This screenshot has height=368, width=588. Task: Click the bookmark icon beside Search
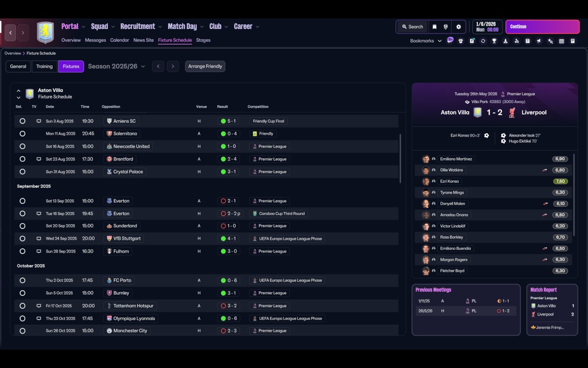coord(434,27)
